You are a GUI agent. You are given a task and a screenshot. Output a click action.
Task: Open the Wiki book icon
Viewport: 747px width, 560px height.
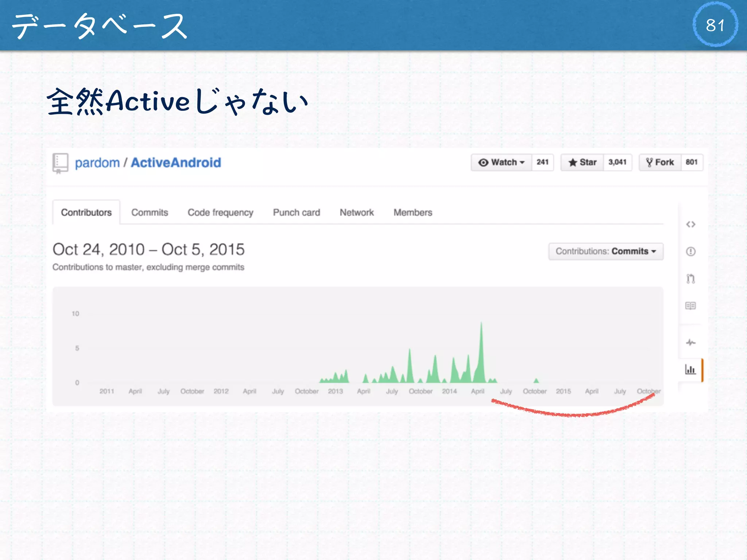690,306
